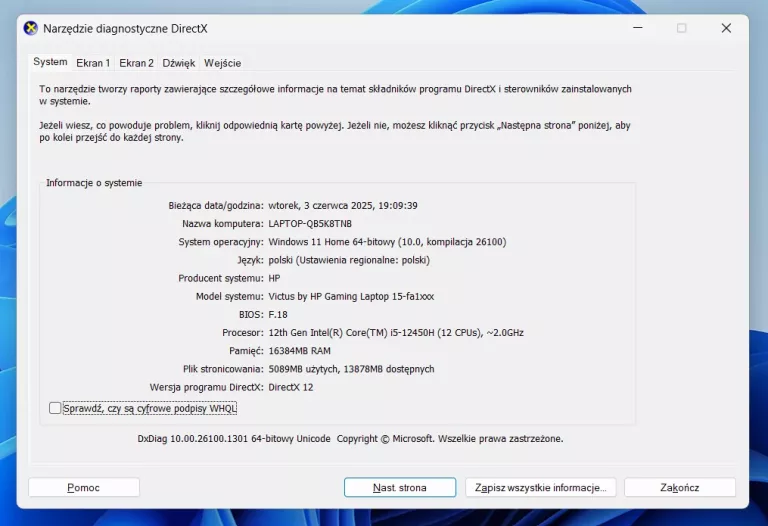Select the computer name LAPTOP-QB5K8TNB
This screenshot has width=768, height=526.
310,224
